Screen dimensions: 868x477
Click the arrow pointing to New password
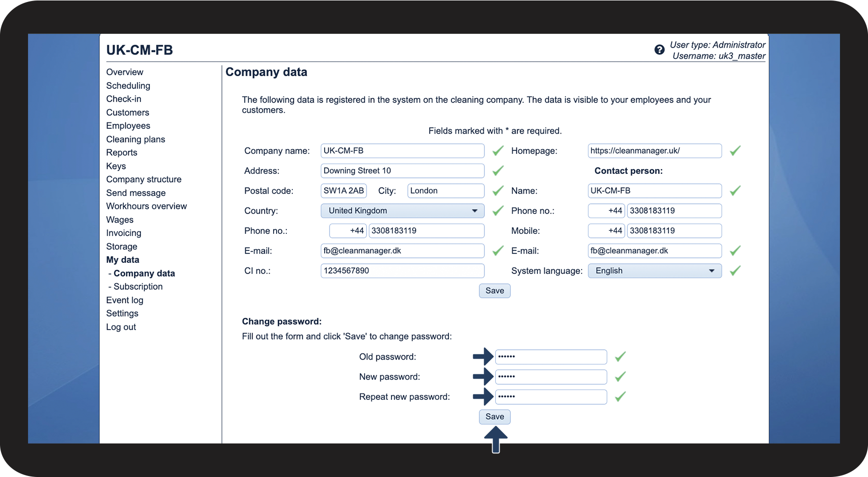coord(482,377)
